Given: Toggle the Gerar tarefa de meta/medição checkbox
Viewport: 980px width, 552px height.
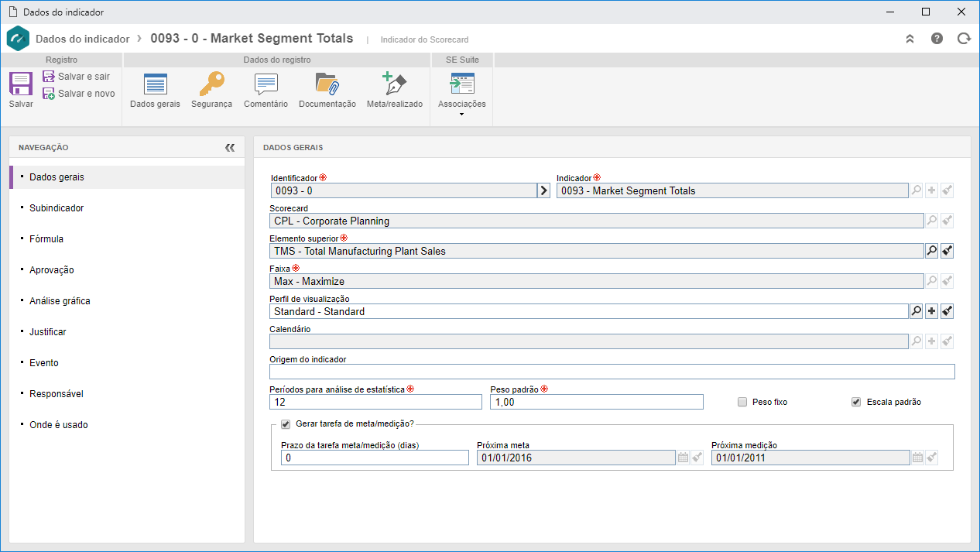Looking at the screenshot, I should pos(286,423).
